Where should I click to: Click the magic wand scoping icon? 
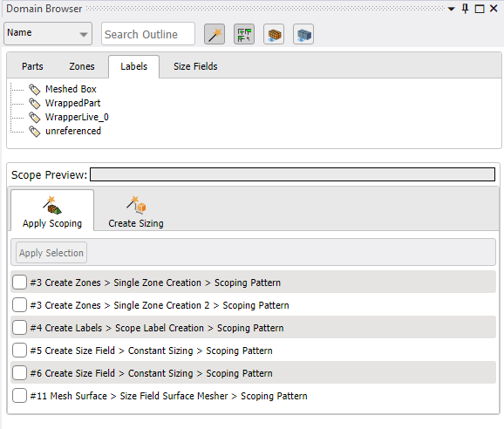pos(215,34)
